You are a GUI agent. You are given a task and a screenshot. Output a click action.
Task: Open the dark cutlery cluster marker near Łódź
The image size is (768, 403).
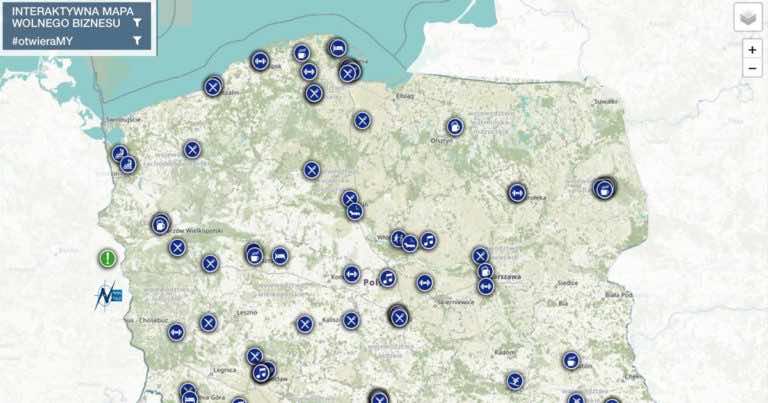(399, 316)
